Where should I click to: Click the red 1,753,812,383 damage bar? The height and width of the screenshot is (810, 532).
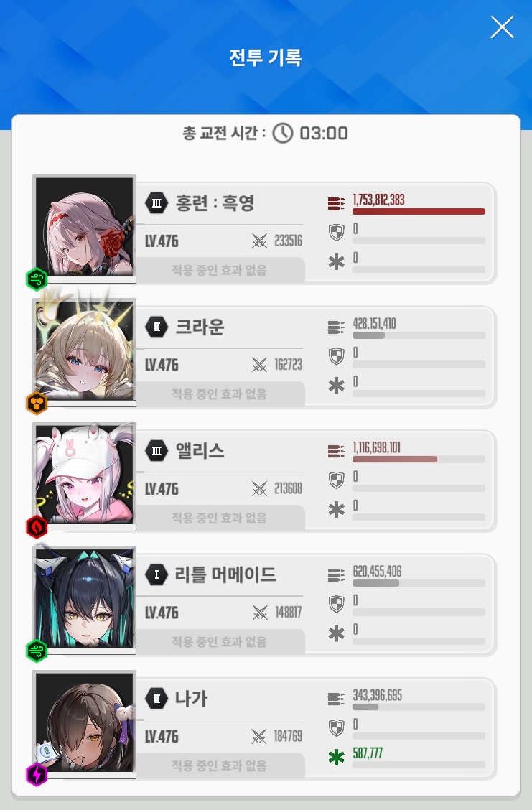point(419,211)
